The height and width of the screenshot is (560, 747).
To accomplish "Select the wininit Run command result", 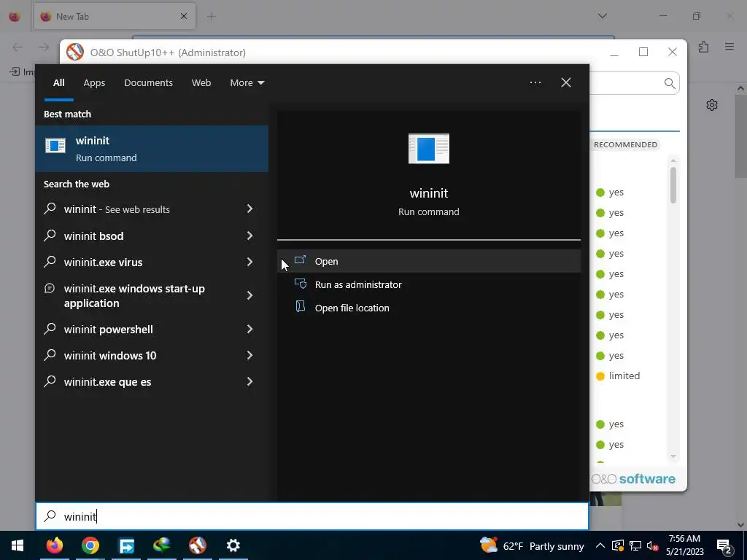I will [152, 149].
